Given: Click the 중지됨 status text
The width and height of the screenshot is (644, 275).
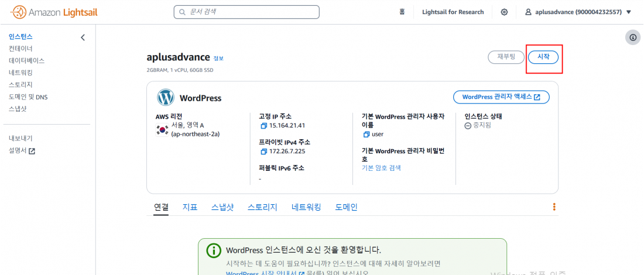Looking at the screenshot, I should click(x=482, y=125).
